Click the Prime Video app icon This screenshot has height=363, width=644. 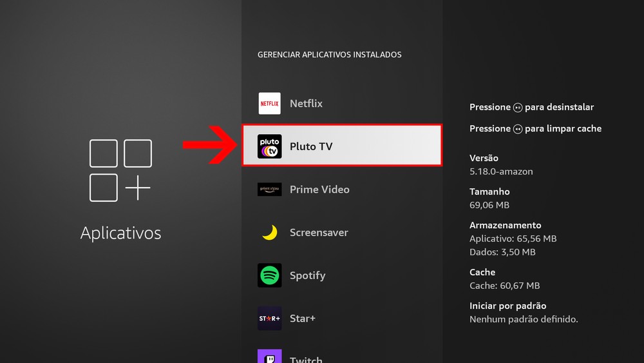pos(269,190)
